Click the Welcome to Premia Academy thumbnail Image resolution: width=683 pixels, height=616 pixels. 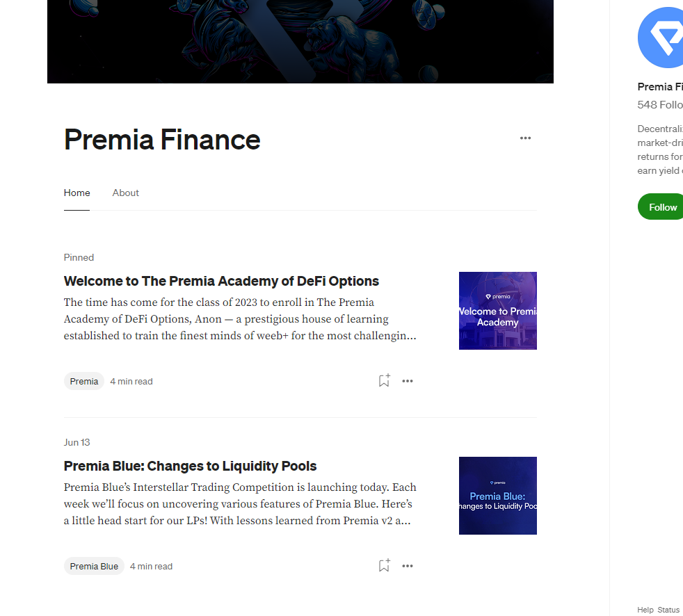click(498, 311)
